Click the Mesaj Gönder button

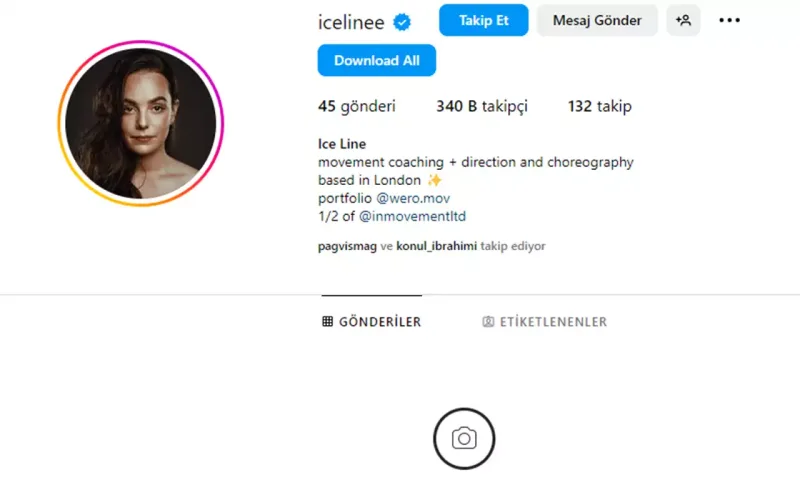pos(597,20)
